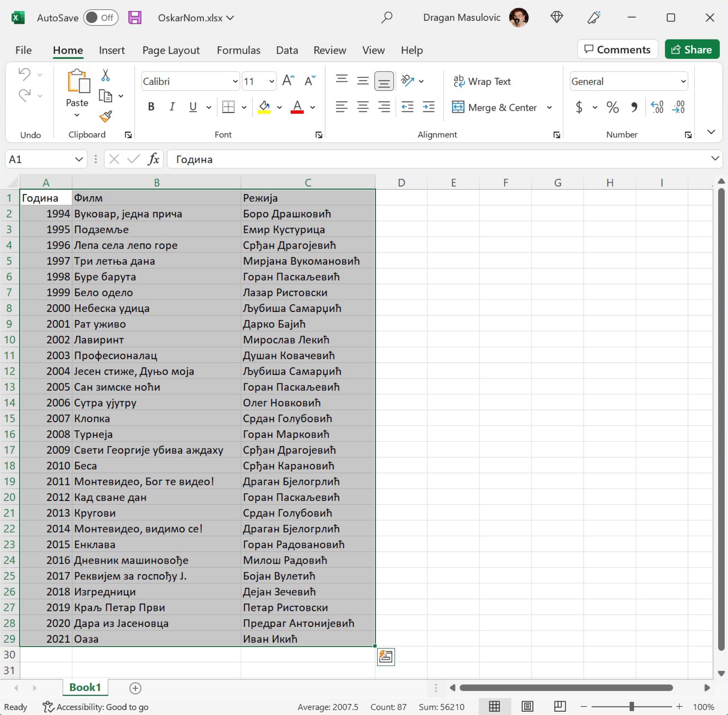Click the Comments button
The image size is (728, 715).
[x=618, y=49]
